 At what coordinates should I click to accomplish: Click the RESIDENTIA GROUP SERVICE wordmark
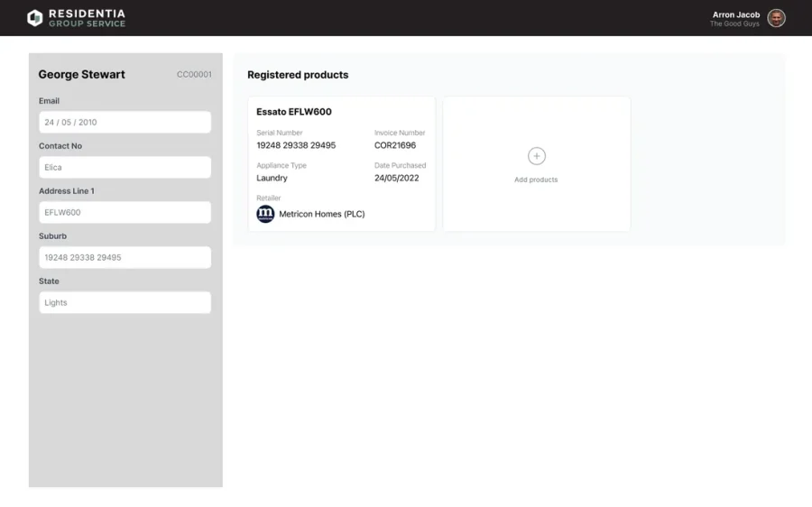point(87,18)
